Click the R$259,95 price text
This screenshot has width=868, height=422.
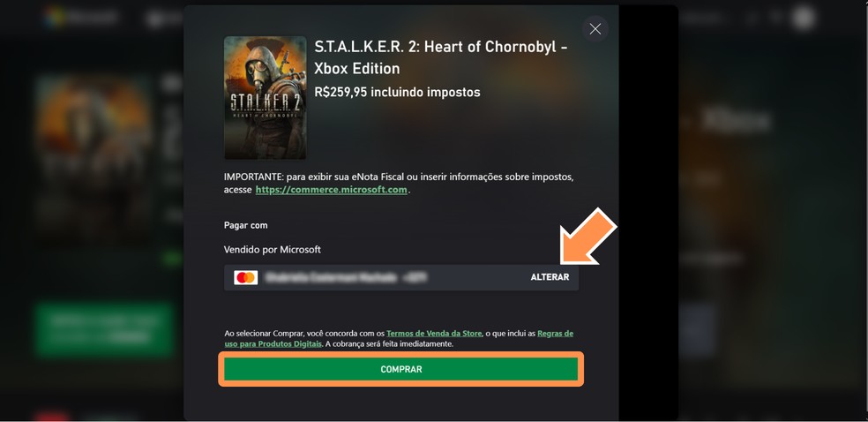397,92
